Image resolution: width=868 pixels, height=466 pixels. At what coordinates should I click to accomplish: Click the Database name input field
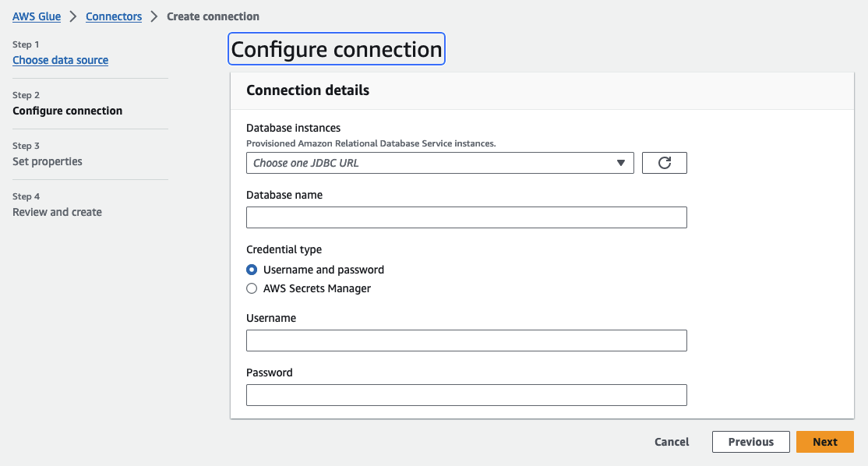coord(466,217)
